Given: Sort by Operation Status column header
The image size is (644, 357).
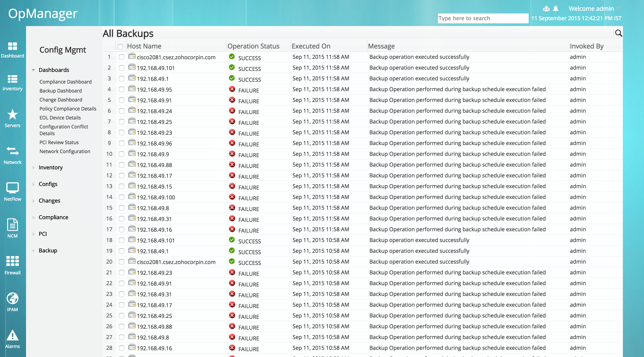Looking at the screenshot, I should (x=253, y=46).
